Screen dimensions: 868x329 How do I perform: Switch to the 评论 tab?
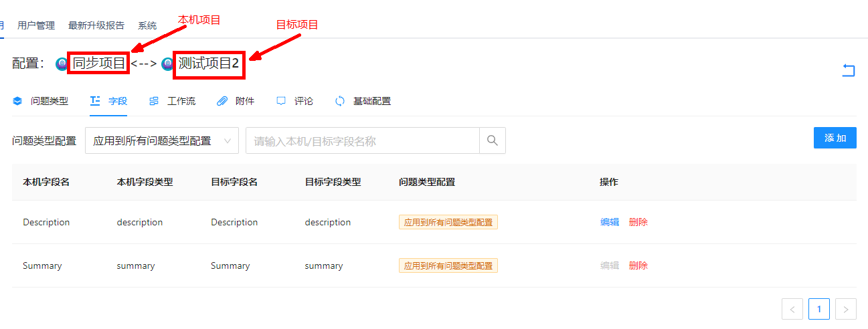pos(295,102)
